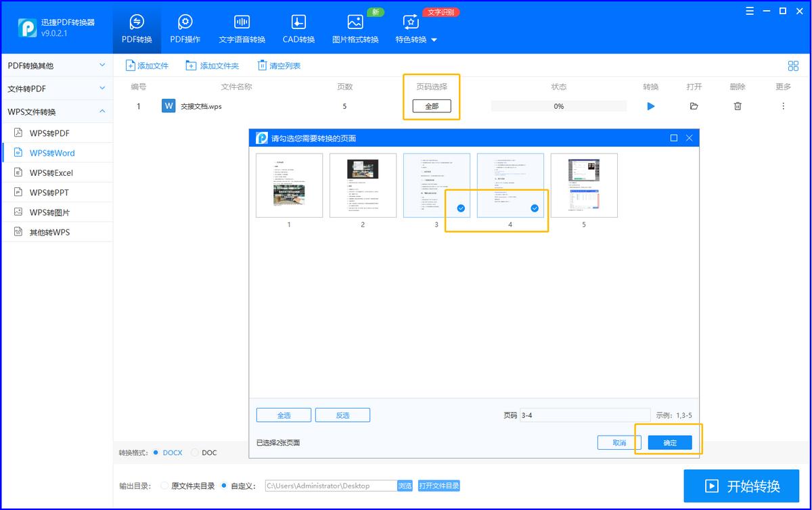Click the 0% progress bar
Screen dimensions: 812x510
[558, 106]
